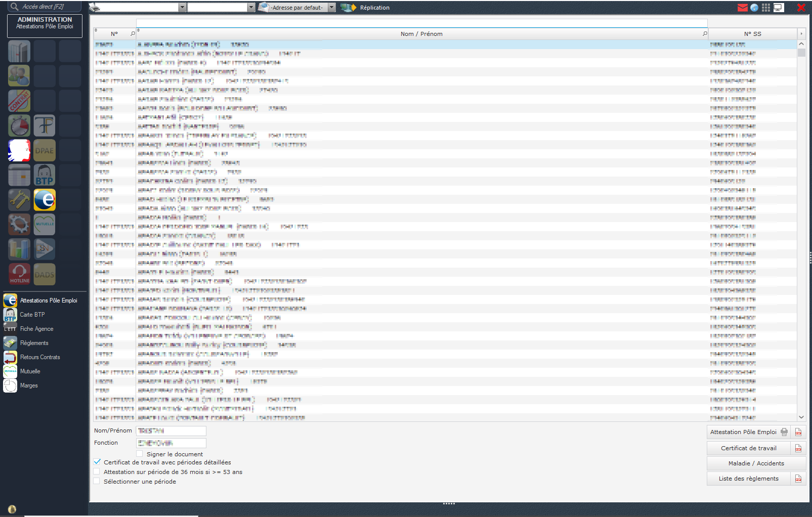
Task: Open the Mutuelle heart module icon
Action: coord(45,225)
